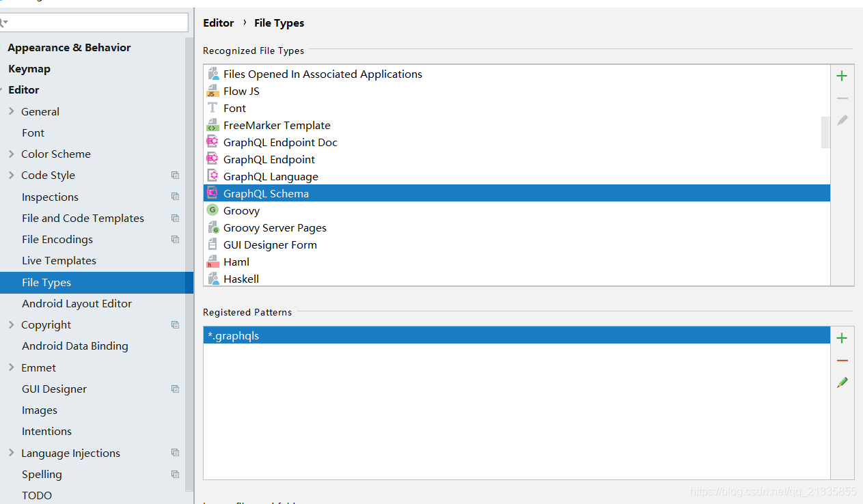Expand the Language Injections node
The width and height of the screenshot is (863, 504).
(x=11, y=453)
